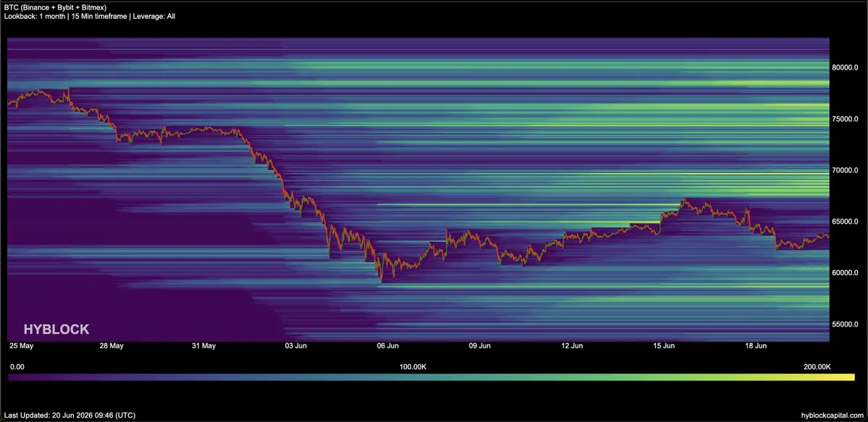The width and height of the screenshot is (868, 422).
Task: Click the 28 May date label
Action: coord(111,346)
